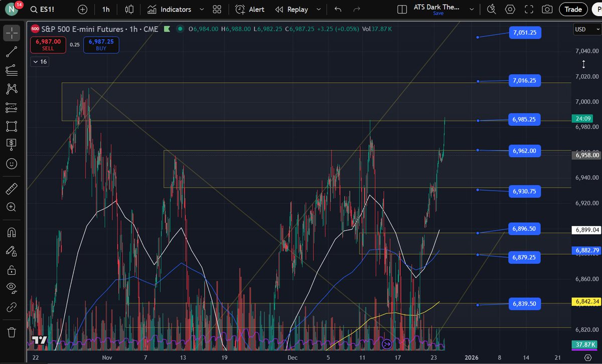Open the Fibonacci and Gann tools
Viewport: 602px width, 364px height.
point(12,70)
